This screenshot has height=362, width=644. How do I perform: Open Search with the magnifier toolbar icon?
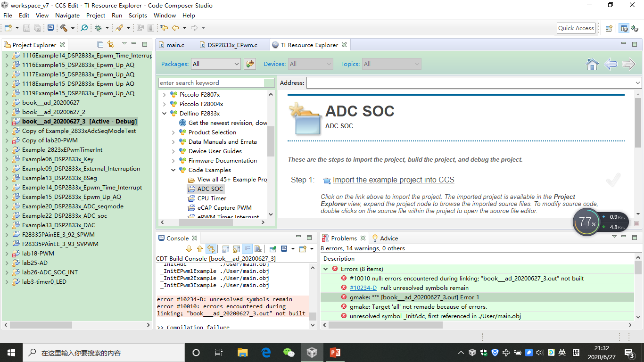click(x=85, y=28)
